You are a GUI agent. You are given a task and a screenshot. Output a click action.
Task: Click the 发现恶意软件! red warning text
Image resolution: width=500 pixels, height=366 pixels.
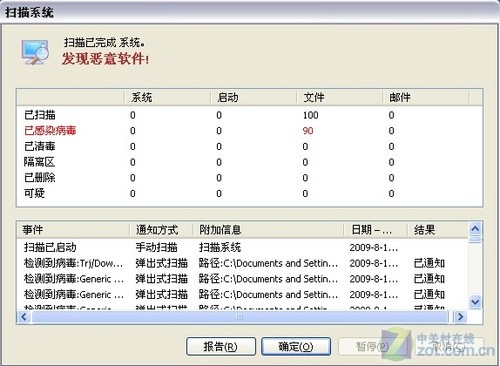106,59
